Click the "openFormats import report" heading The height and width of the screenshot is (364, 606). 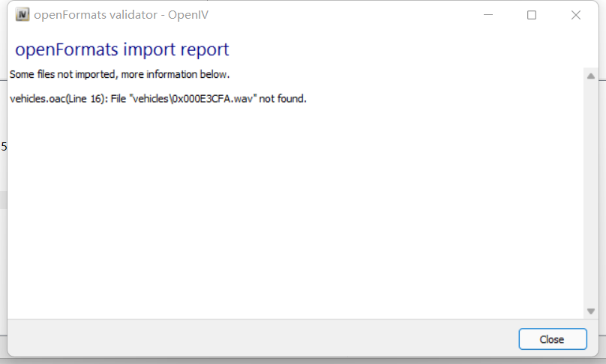tap(122, 49)
